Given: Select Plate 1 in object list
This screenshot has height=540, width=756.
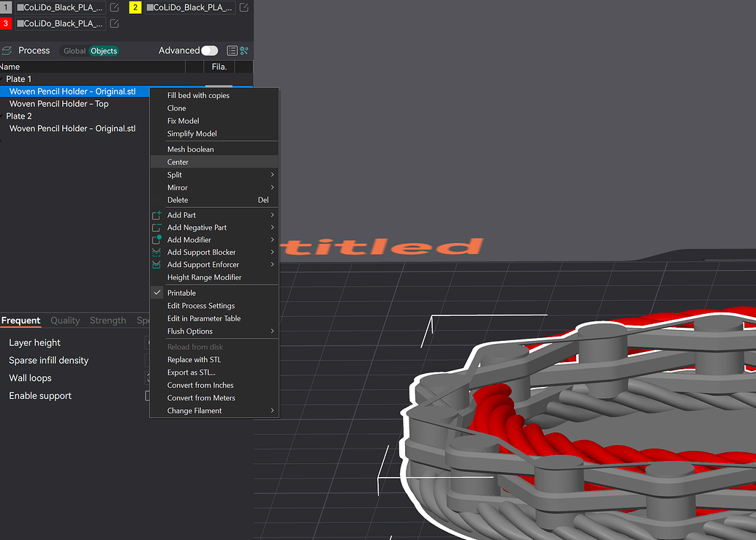Looking at the screenshot, I should [x=19, y=79].
